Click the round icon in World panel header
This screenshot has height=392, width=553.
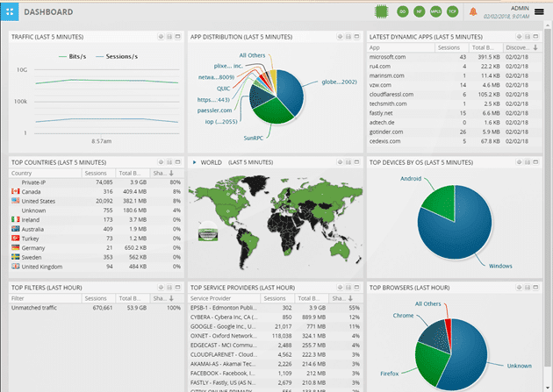tap(340, 162)
